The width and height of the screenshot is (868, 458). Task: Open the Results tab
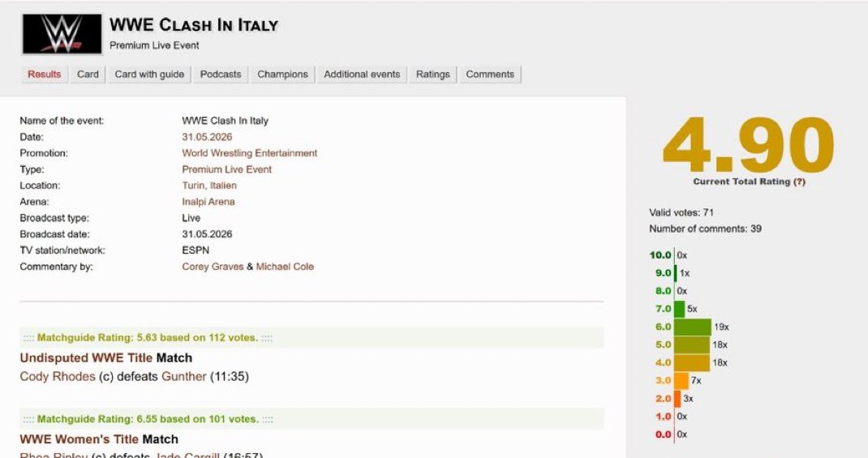click(45, 74)
